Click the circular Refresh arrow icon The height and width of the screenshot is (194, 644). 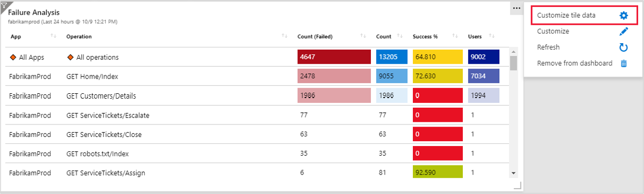[x=624, y=47]
